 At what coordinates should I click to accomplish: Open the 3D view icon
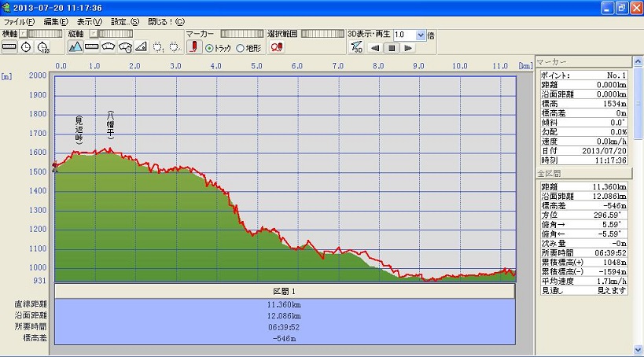pos(356,47)
